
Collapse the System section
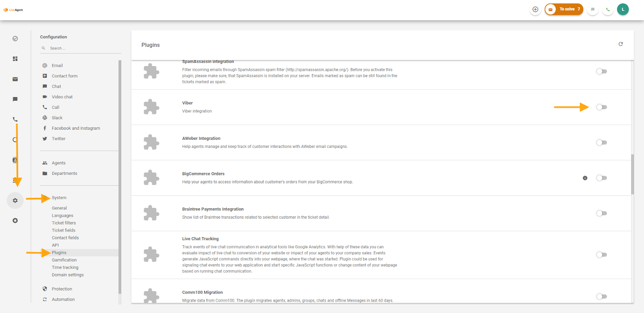[x=59, y=198]
